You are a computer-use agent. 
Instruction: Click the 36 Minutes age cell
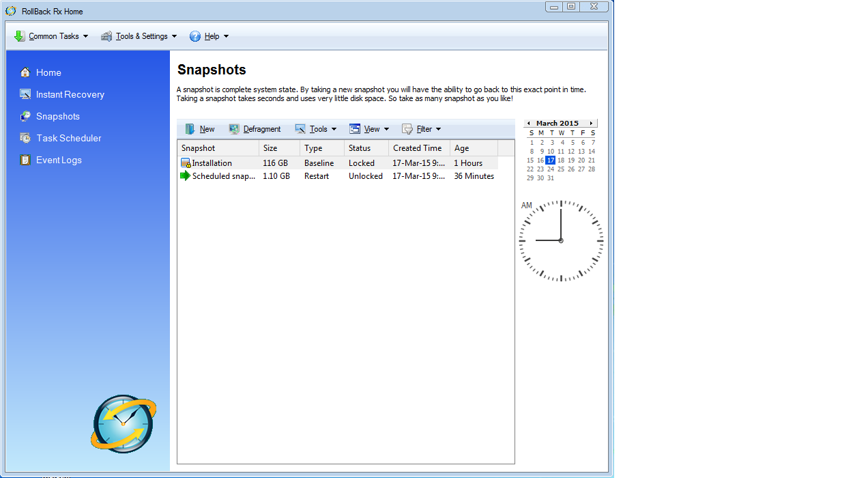click(474, 176)
